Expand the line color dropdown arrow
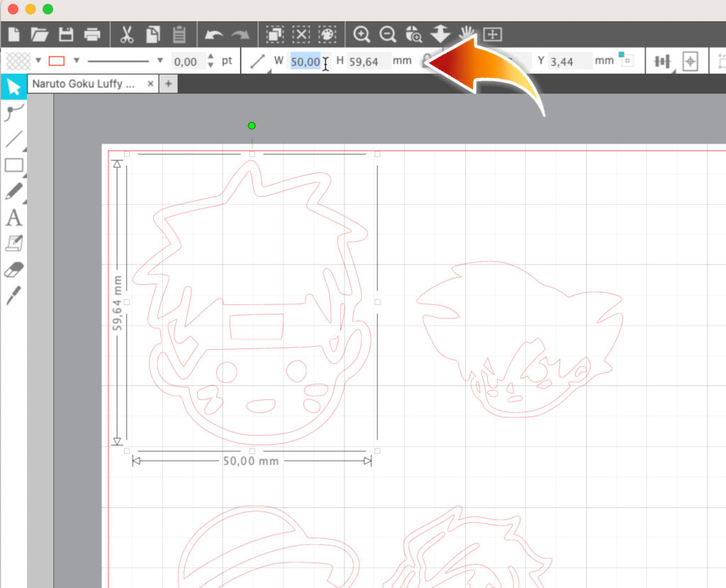726x588 pixels. [77, 61]
